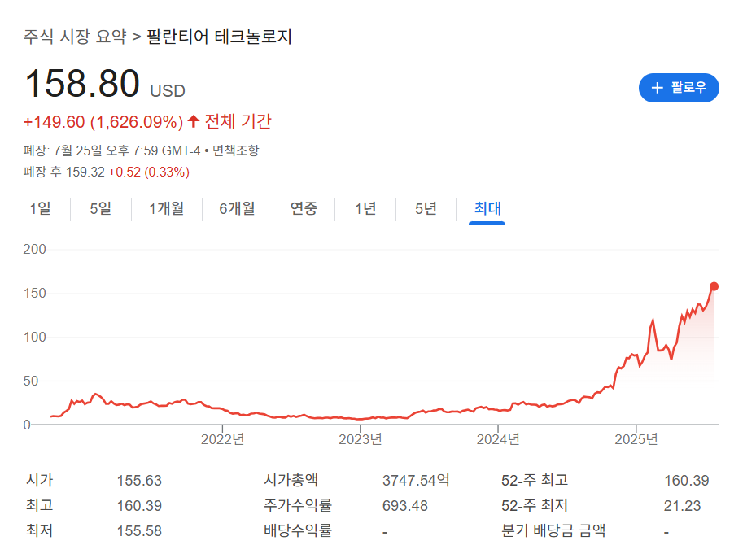Click the 52-주 최저 value 21.23
Viewport: 756px width, 558px height.
click(x=682, y=505)
